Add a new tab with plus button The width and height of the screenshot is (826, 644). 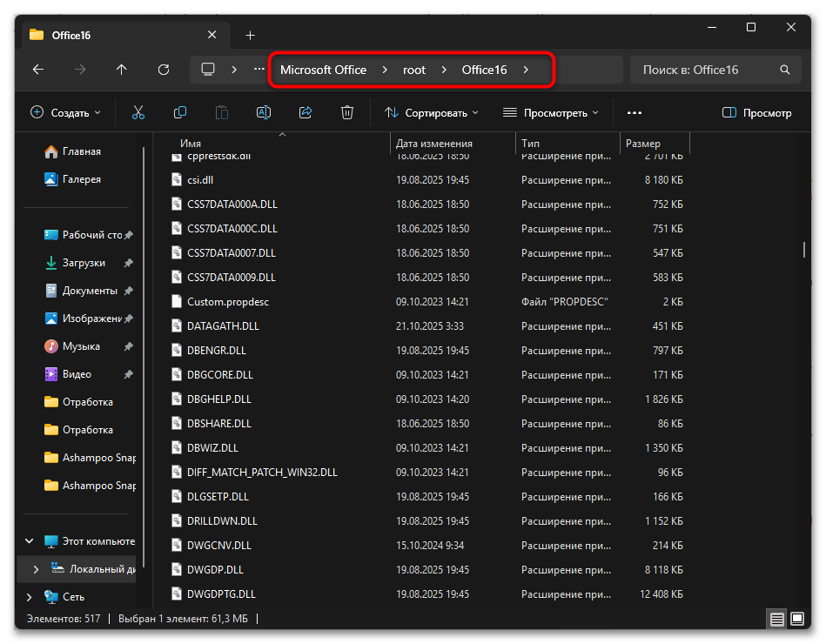click(250, 36)
